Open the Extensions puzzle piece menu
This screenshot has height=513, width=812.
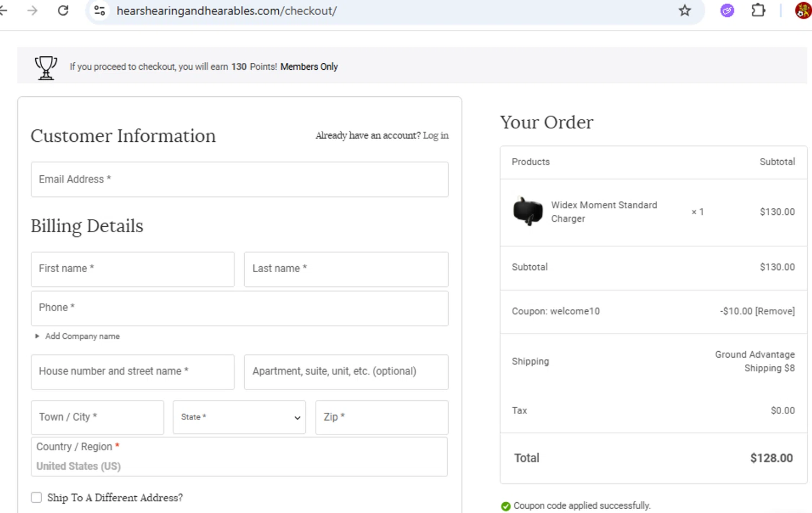coord(758,10)
